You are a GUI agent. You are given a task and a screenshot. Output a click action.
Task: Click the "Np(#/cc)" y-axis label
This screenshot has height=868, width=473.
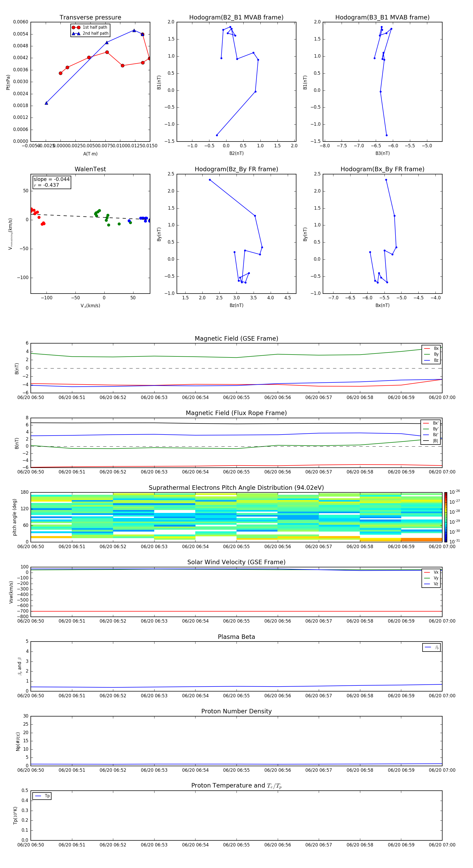18,741
